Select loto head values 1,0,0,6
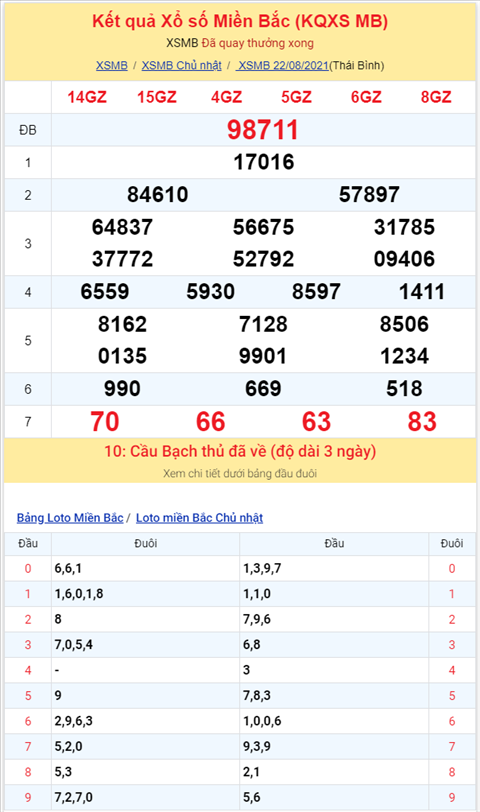 pos(262,721)
